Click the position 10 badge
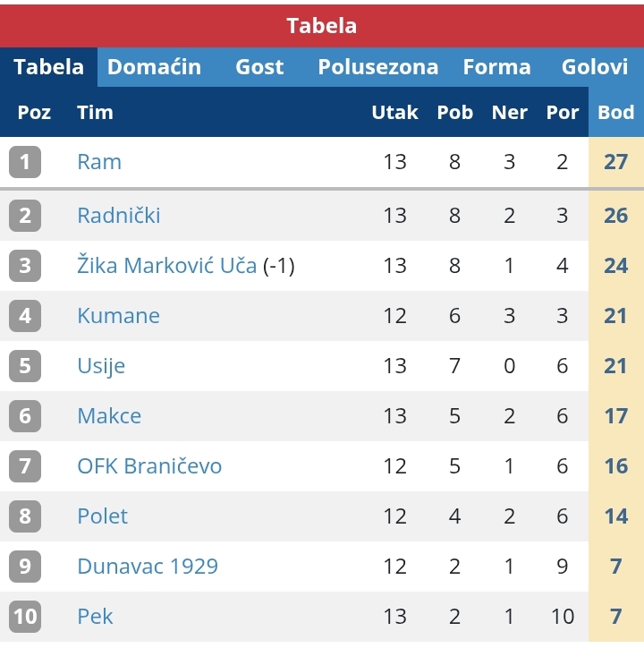This screenshot has height=648, width=644. (25, 617)
